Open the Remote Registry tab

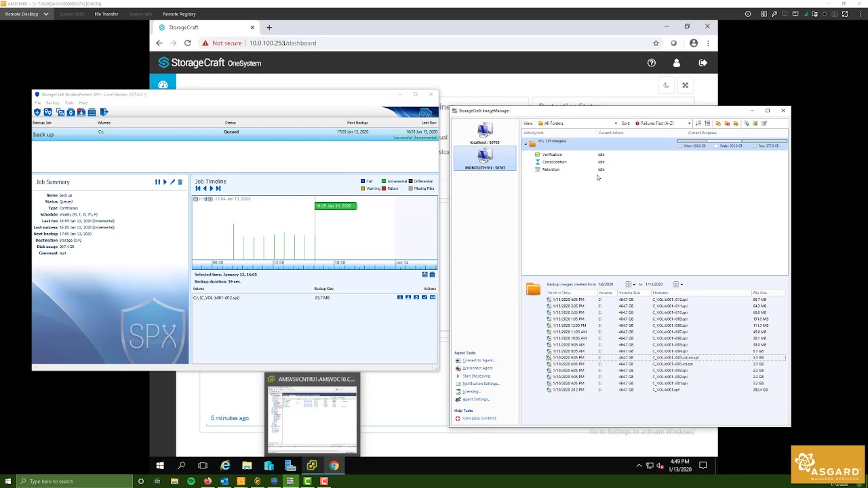pyautogui.click(x=179, y=14)
